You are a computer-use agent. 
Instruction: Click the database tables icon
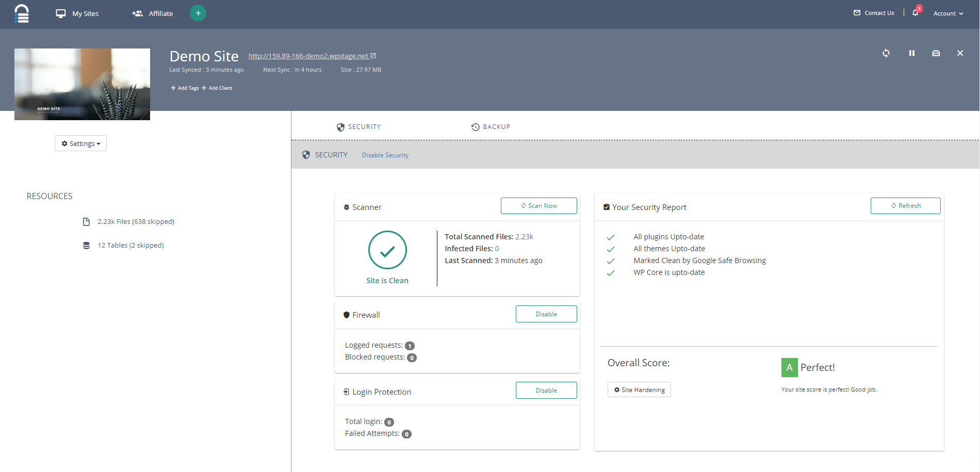point(86,246)
